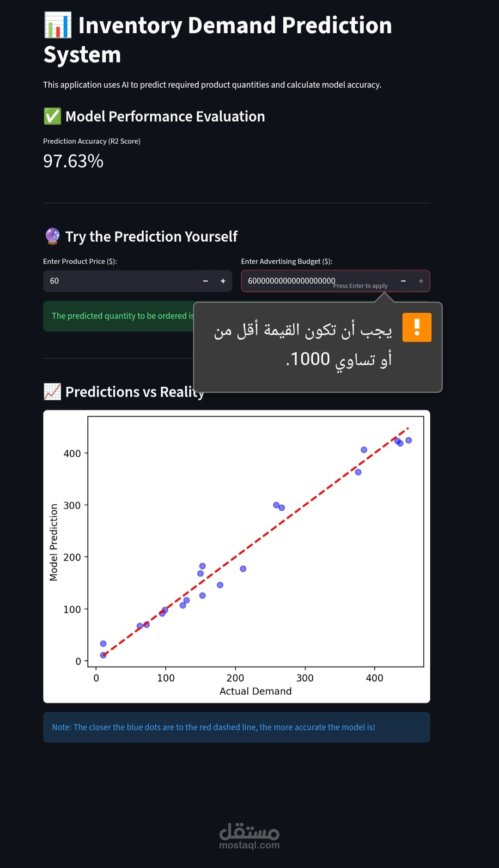Increase the Product Price with plus button
The height and width of the screenshot is (868, 499).
(223, 281)
